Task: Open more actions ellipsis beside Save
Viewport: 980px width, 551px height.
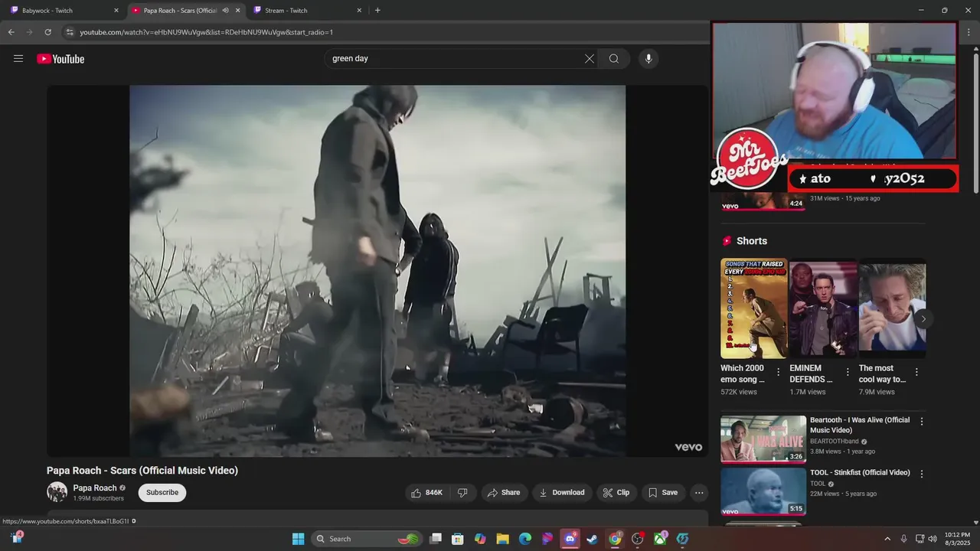Action: point(699,493)
